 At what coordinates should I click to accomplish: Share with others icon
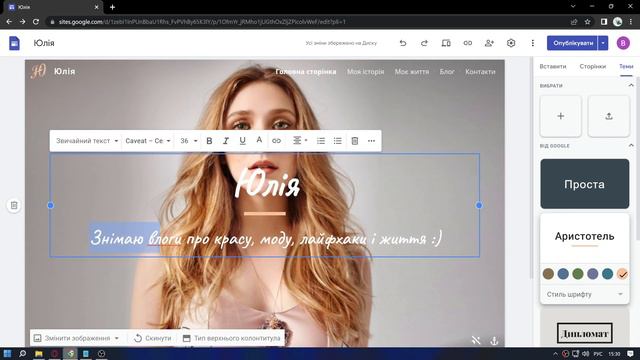pyautogui.click(x=489, y=43)
